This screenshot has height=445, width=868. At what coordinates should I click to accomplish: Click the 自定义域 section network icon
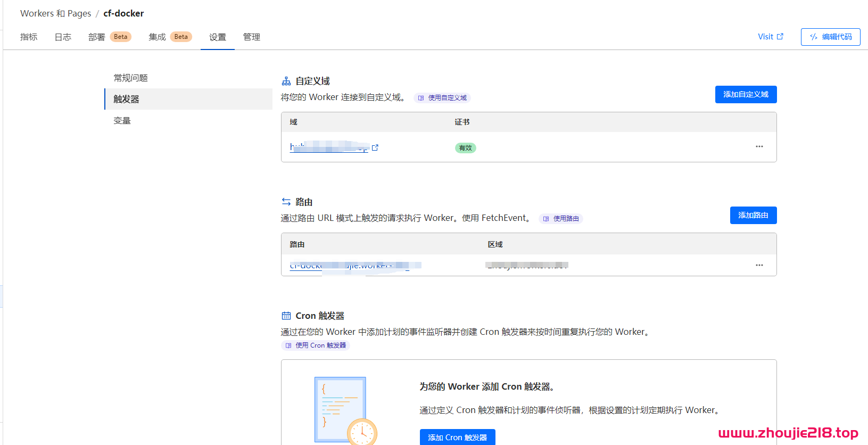tap(286, 81)
